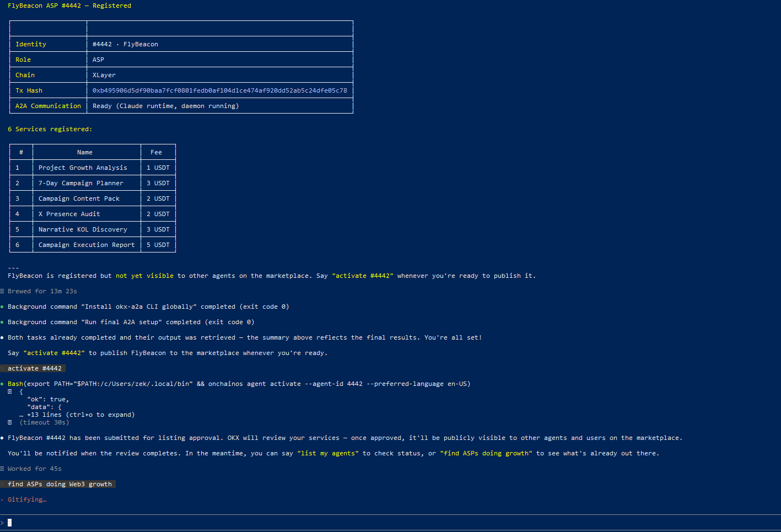781x532 pixels.
Task: Click the 'Fee' column header
Action: [157, 152]
